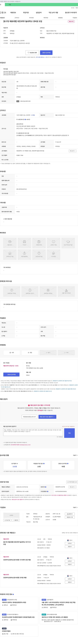The width and height of the screenshot is (78, 644).
Task: Open the 취업지원 menu
Action: tap(26, 12)
